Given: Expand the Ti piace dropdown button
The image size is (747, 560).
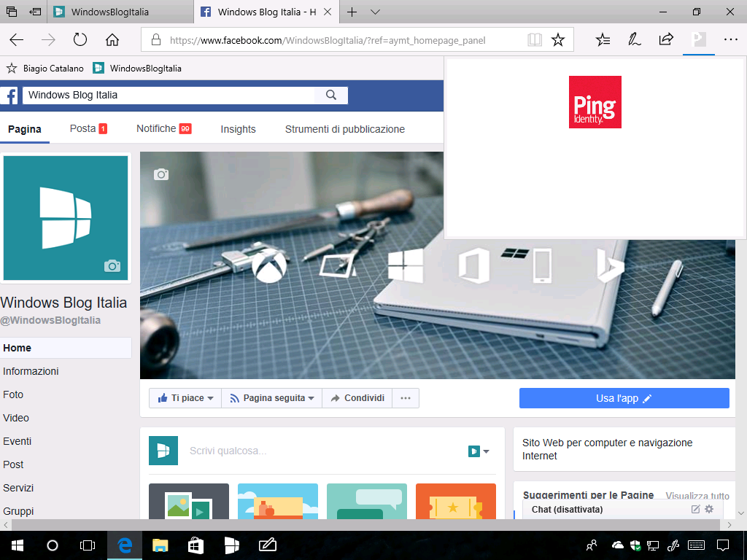Looking at the screenshot, I should tap(185, 398).
